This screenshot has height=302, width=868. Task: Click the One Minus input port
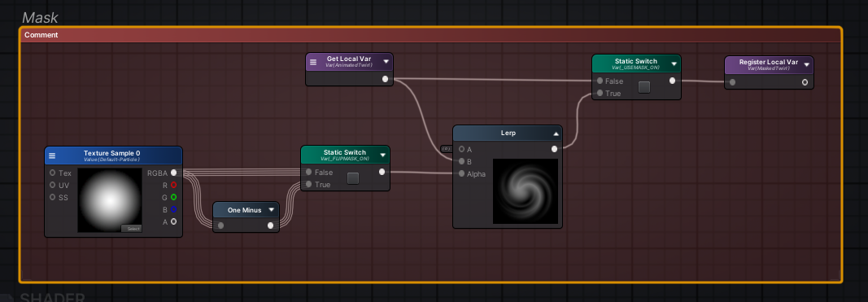[221, 225]
